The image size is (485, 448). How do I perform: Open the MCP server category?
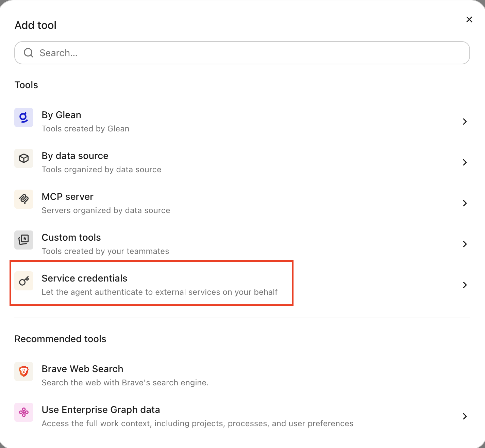242,203
